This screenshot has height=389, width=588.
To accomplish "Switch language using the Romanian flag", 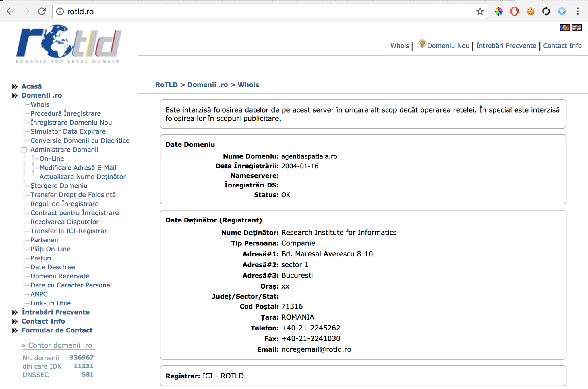I will point(564,28).
